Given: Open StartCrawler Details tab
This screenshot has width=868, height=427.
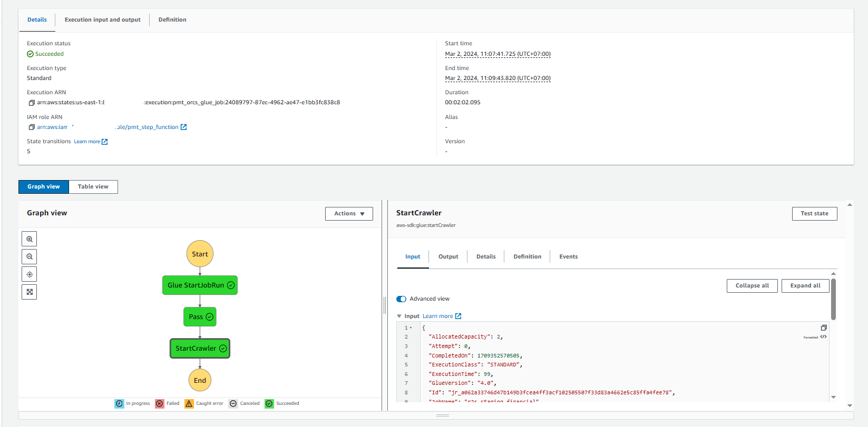Looking at the screenshot, I should click(x=486, y=257).
